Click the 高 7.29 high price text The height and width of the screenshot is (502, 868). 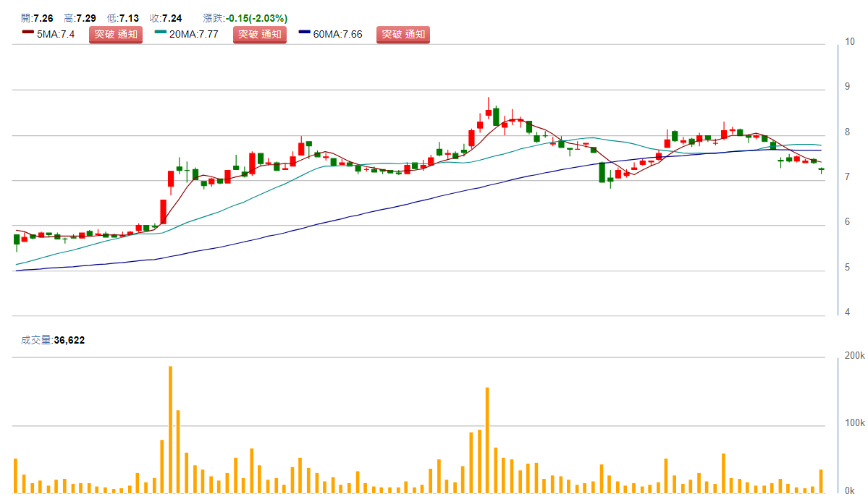[80, 18]
